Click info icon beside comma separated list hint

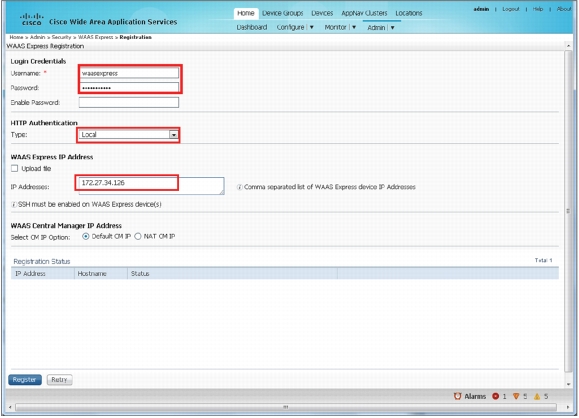(239, 187)
